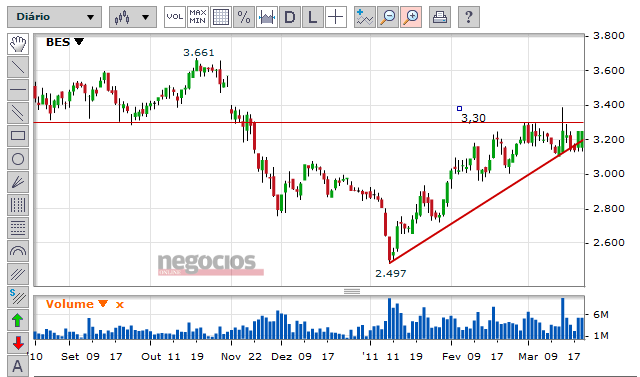The height and width of the screenshot is (377, 640).
Task: Open help with question mark icon
Action: [469, 17]
